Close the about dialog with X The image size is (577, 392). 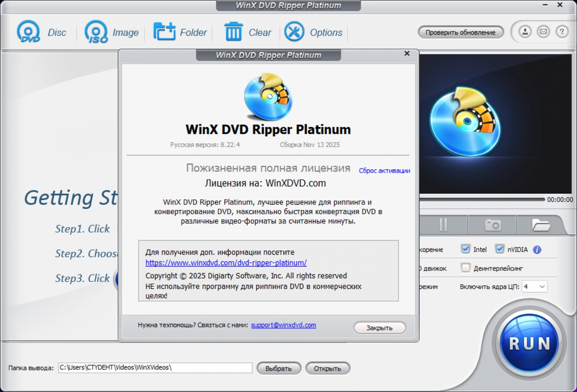tap(407, 54)
